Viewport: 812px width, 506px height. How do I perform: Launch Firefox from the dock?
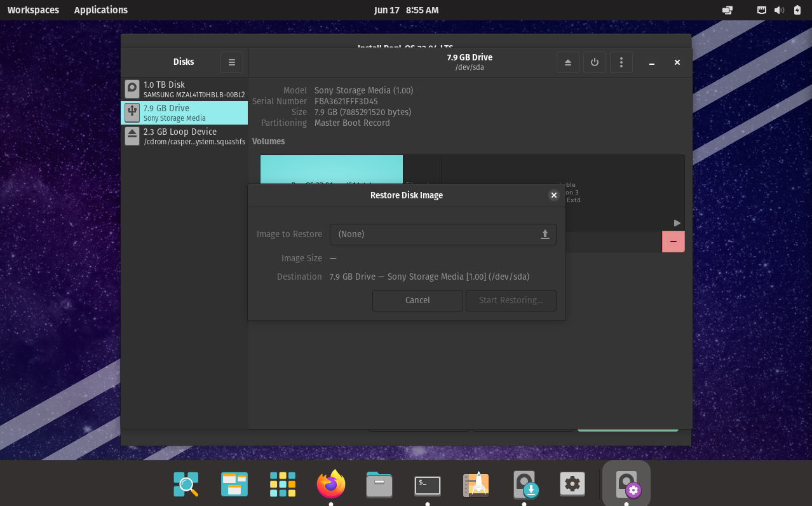pyautogui.click(x=330, y=484)
